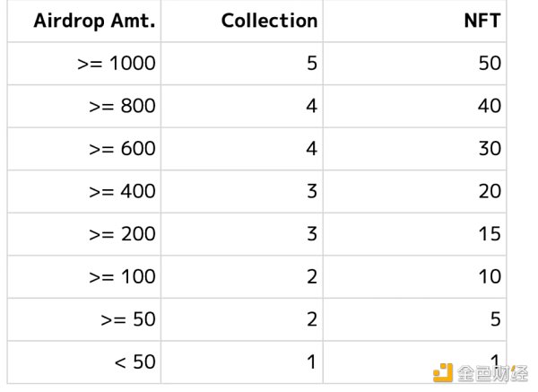
Task: Click the ">= 50" airdrop amount cell
Action: click(x=127, y=319)
